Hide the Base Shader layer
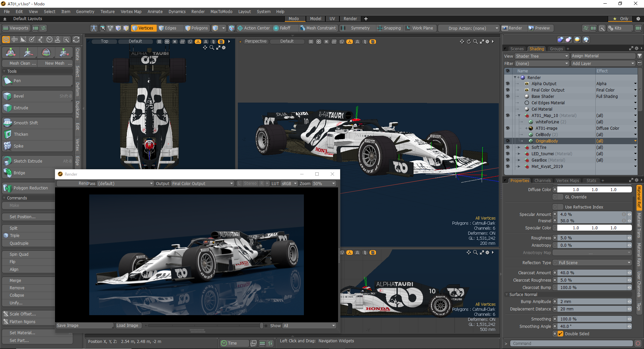644x349 pixels. coord(507,96)
